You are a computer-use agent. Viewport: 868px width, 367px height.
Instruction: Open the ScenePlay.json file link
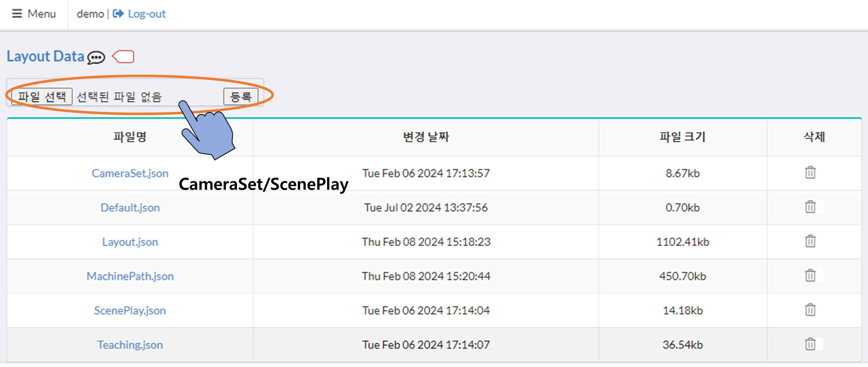[130, 311]
